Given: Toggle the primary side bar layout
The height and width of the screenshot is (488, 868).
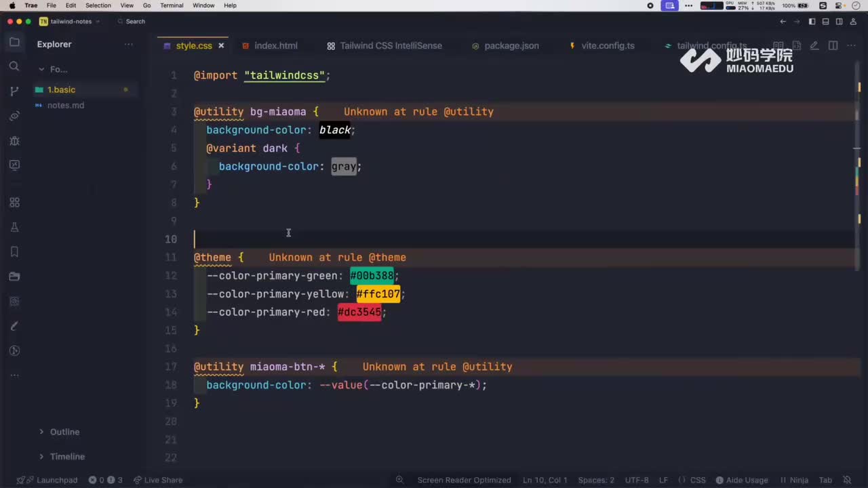Looking at the screenshot, I should point(812,21).
